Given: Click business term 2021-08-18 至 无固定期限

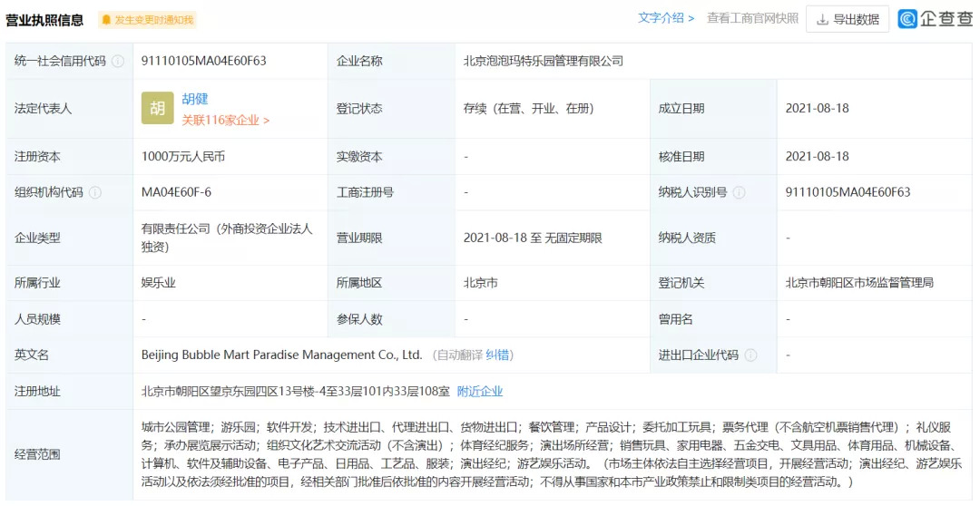Looking at the screenshot, I should pos(533,238).
